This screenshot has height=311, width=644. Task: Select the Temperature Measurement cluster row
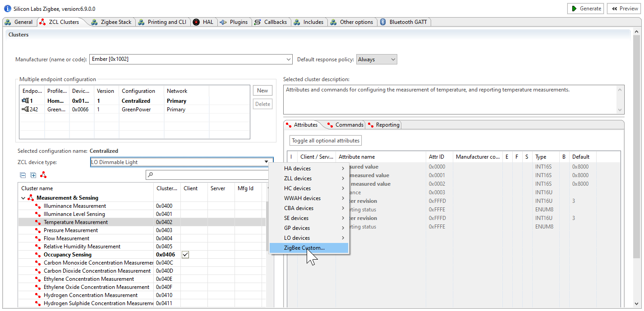pyautogui.click(x=142, y=222)
